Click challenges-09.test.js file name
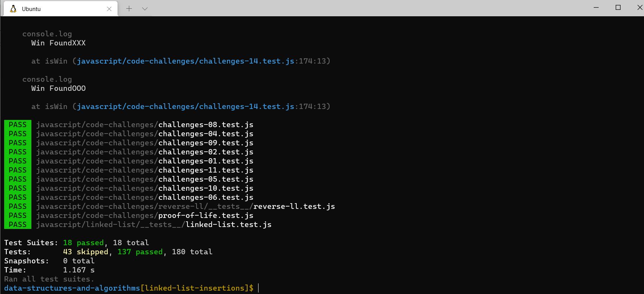Image resolution: width=644 pixels, height=294 pixels. pyautogui.click(x=206, y=143)
